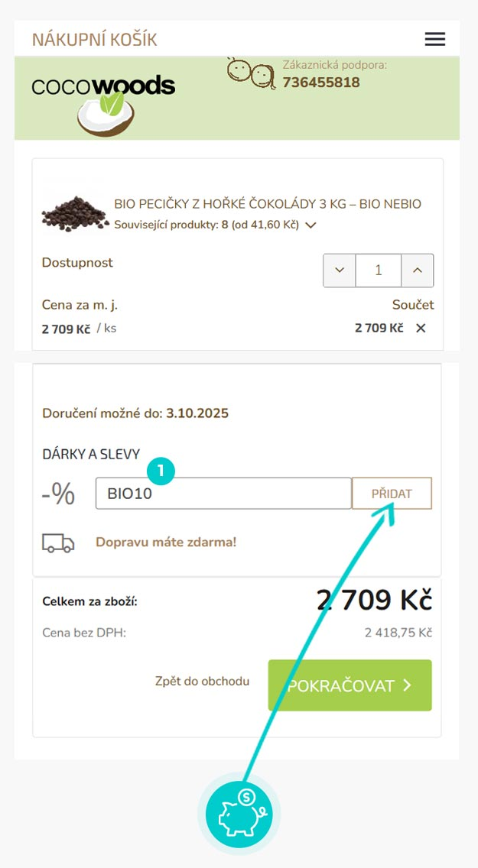Image resolution: width=478 pixels, height=868 pixels.
Task: Go back via Zpět do obchodu
Action: point(202,681)
